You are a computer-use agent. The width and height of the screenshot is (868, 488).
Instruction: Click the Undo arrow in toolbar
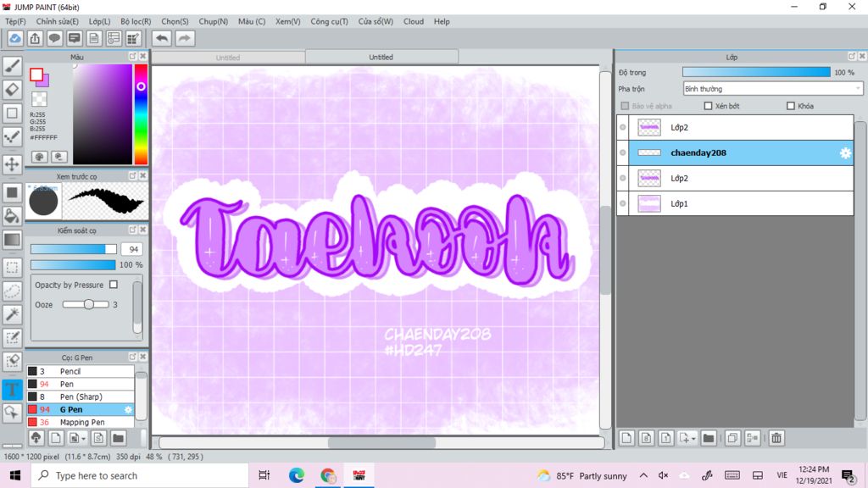pyautogui.click(x=161, y=38)
